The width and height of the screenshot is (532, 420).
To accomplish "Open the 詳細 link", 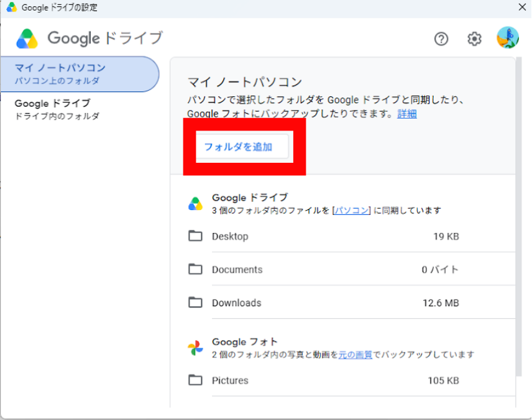I will (407, 114).
